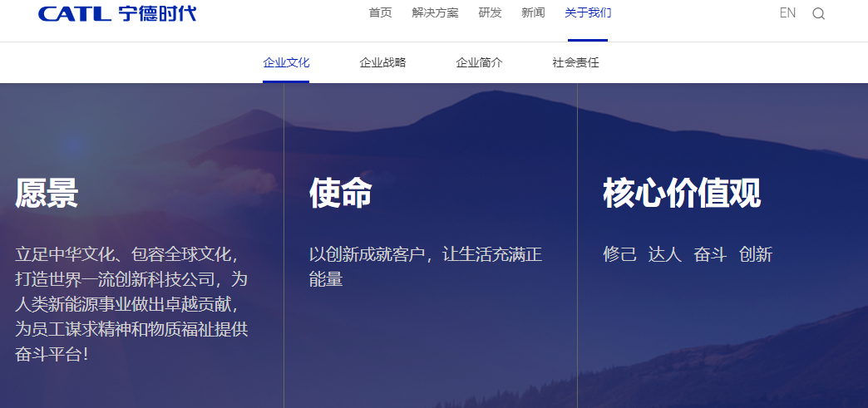Image resolution: width=868 pixels, height=408 pixels.
Task: Select 关于我们 in top navigation
Action: click(x=588, y=12)
